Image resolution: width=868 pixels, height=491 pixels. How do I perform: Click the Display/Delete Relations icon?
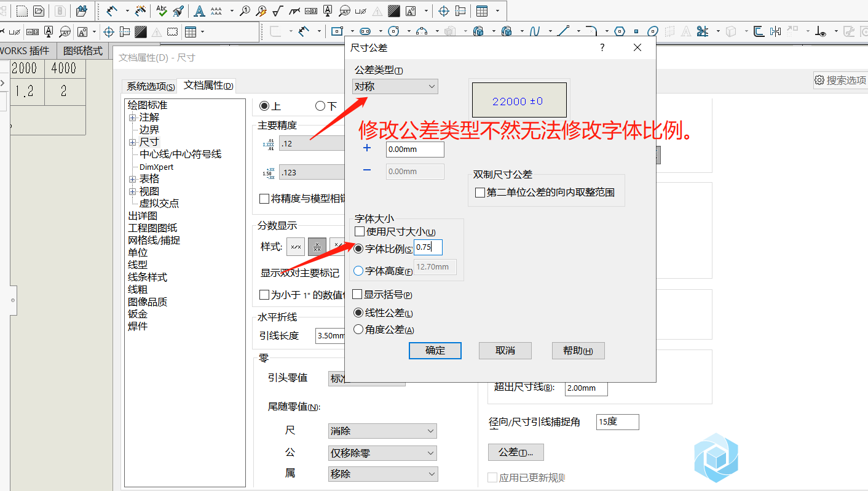coord(821,31)
